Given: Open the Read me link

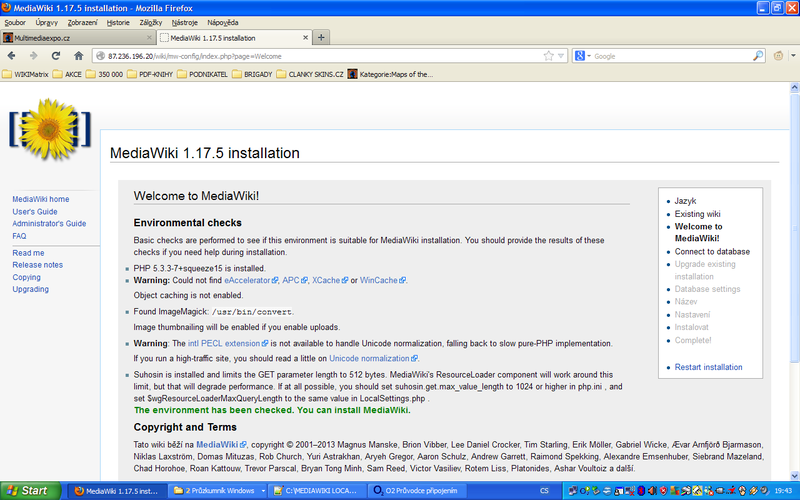Looking at the screenshot, I should pyautogui.click(x=29, y=253).
